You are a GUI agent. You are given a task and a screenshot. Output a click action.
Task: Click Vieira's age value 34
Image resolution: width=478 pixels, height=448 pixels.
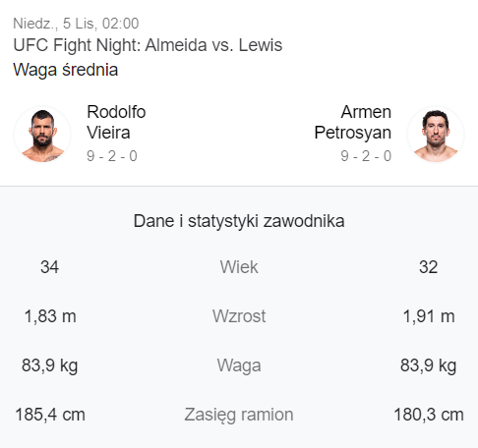coord(50,267)
